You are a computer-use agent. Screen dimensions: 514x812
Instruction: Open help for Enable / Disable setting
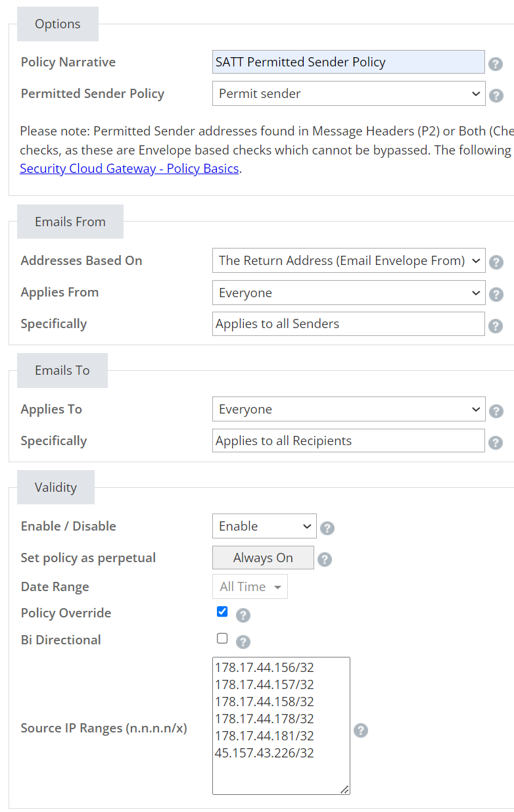point(327,527)
